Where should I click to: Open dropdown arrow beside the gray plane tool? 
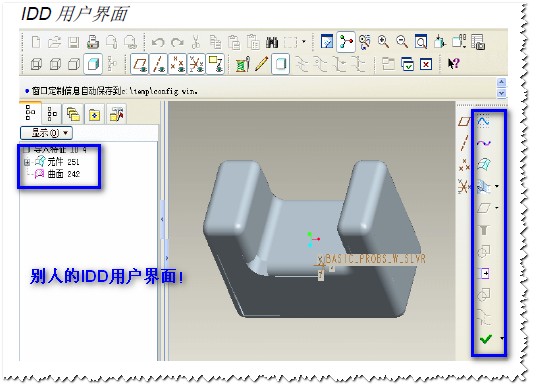497,208
